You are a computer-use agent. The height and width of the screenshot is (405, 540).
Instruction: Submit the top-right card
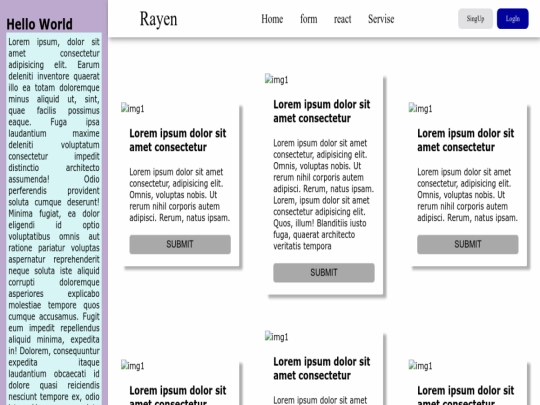(468, 245)
